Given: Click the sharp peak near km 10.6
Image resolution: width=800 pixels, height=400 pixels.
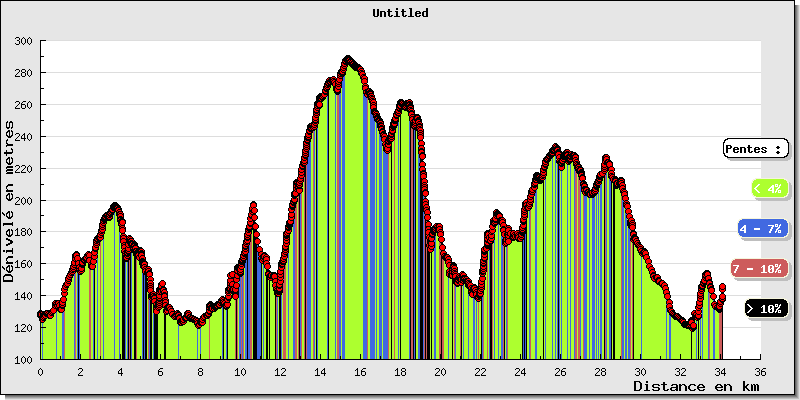Looking at the screenshot, I should click(253, 206).
